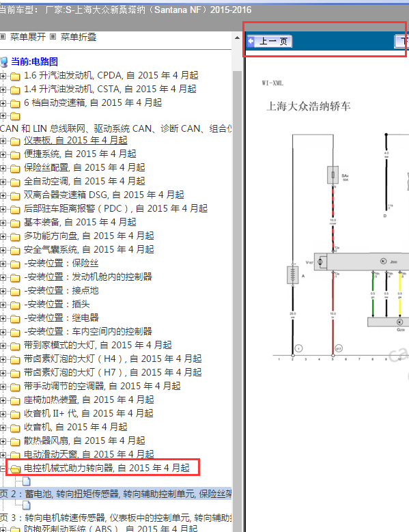Click the folder icon for 带手动调节的空调器
409x532 pixels.
(15, 387)
